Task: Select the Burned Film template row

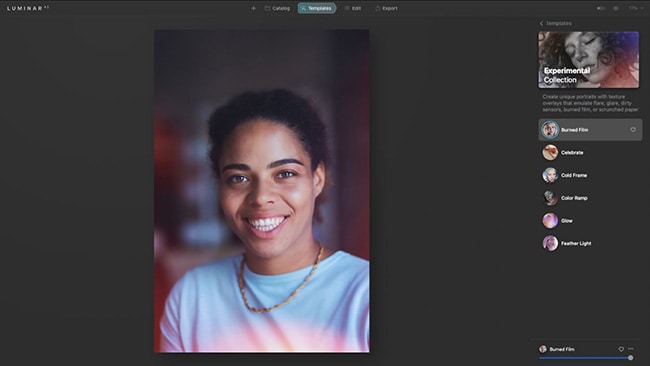Action: (x=590, y=130)
